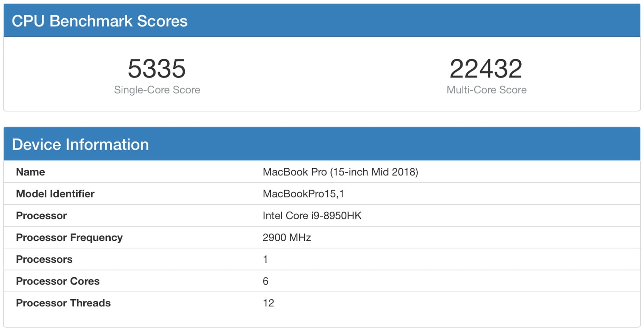Click the CPU Benchmark Scores header
This screenshot has height=331, width=644.
click(100, 21)
